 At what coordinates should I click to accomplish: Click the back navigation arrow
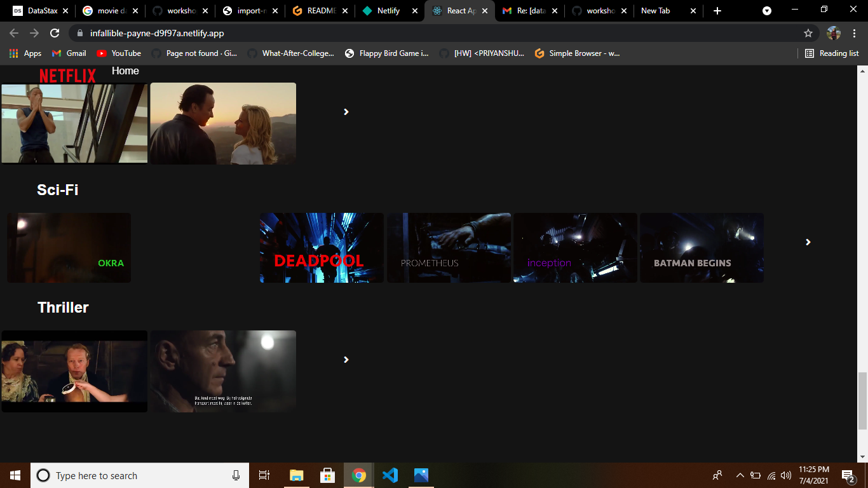pos(13,33)
